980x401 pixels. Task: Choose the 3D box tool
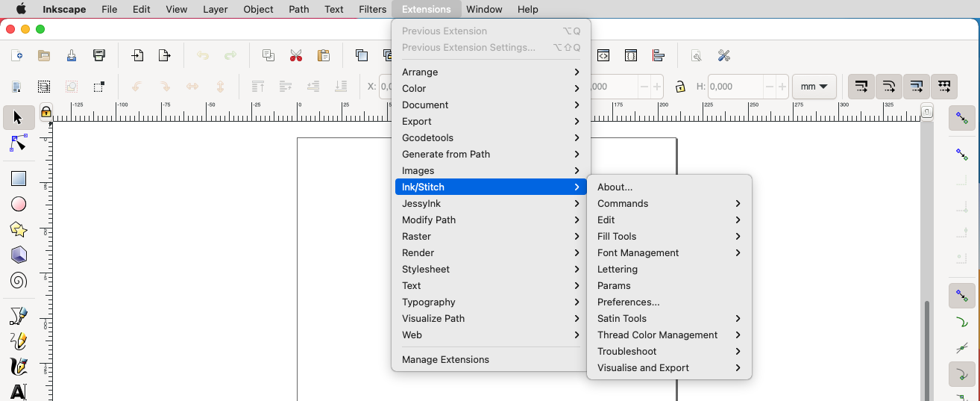pyautogui.click(x=19, y=255)
